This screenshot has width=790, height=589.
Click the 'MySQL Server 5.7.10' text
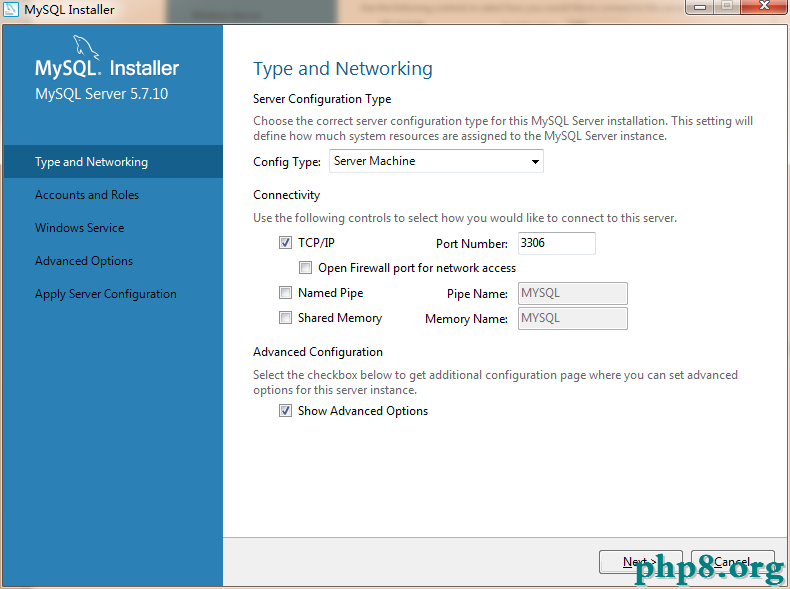coord(101,94)
